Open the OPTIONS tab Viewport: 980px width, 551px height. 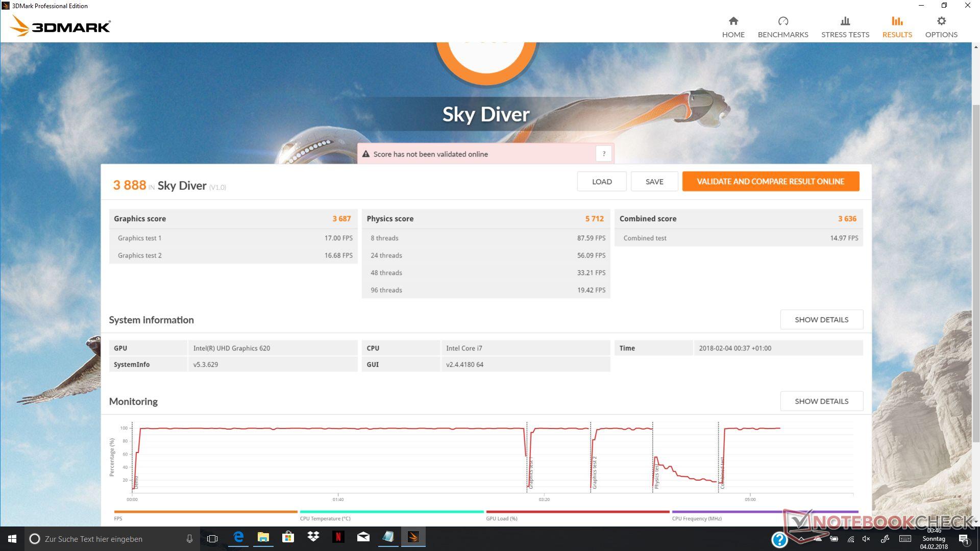pos(941,27)
